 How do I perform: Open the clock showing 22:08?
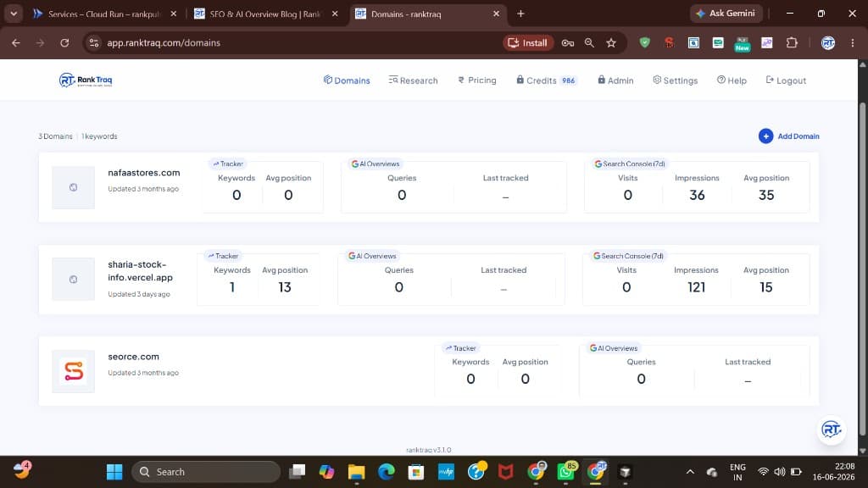[x=833, y=471]
